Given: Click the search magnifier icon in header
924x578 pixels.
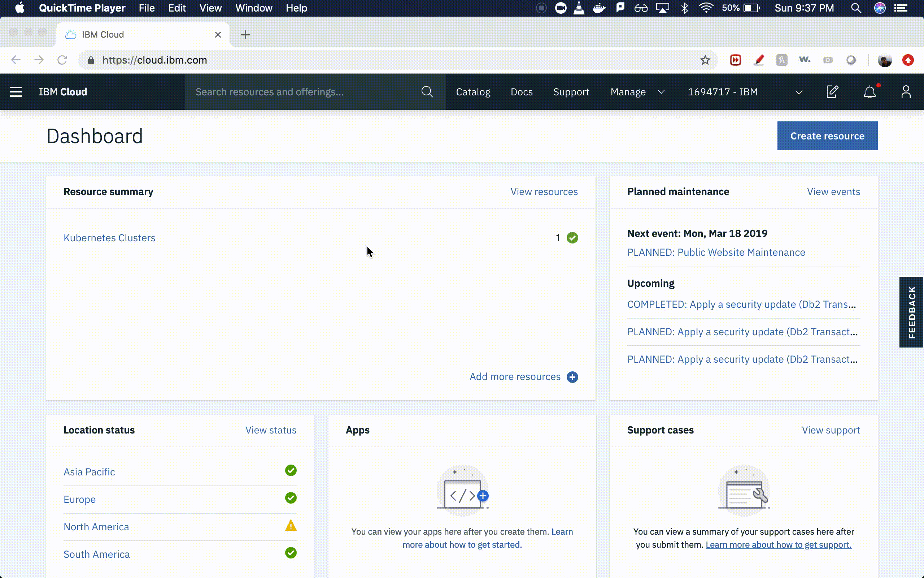Looking at the screenshot, I should (427, 92).
